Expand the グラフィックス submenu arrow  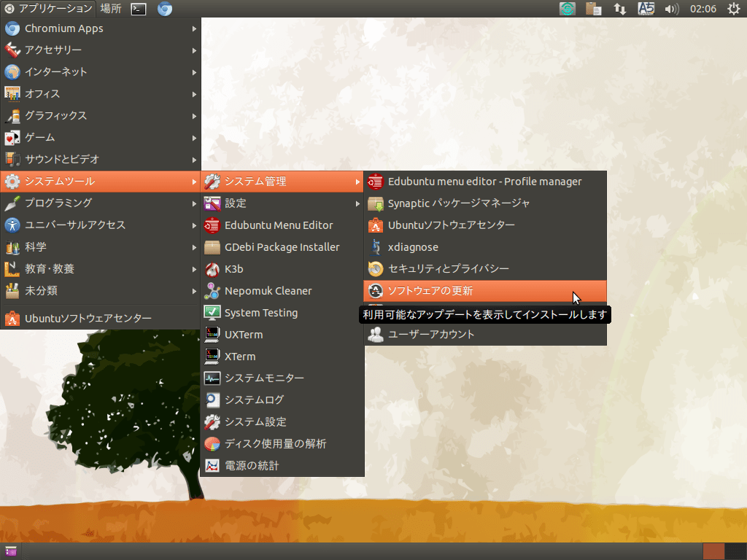click(194, 116)
